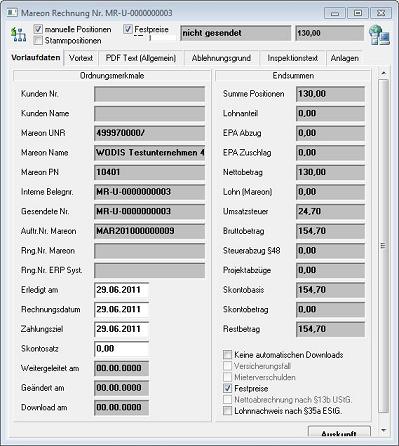Click the Skontobetrag value field
399x446 pixels.
coord(330,309)
